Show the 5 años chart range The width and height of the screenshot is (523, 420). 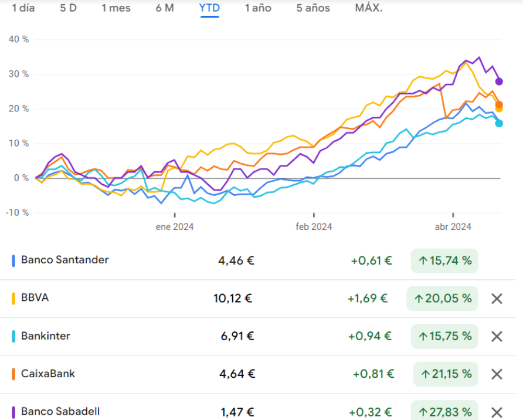tap(313, 8)
